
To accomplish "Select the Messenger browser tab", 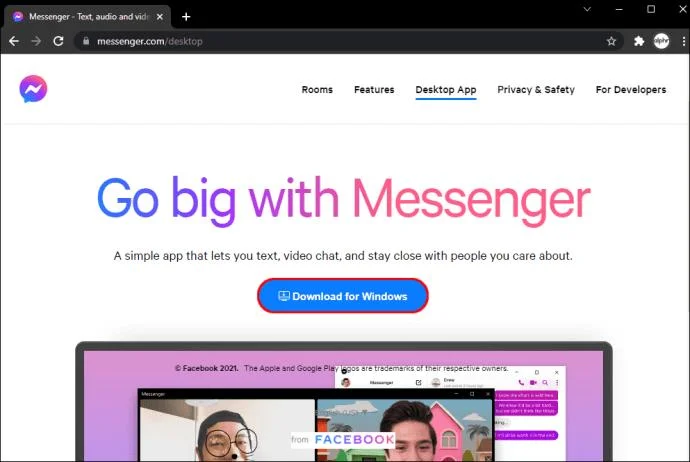I will (87, 17).
